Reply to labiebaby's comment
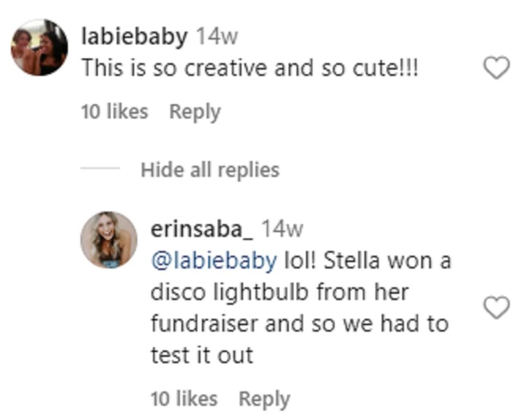 [x=195, y=112]
